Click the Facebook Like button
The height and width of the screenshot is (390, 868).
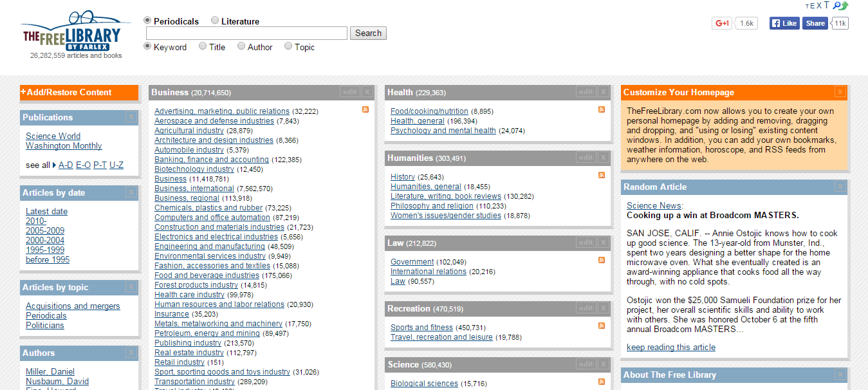click(x=784, y=23)
